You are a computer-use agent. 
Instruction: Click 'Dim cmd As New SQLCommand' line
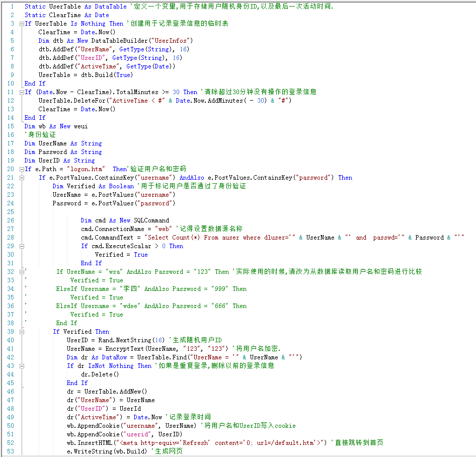pyautogui.click(x=125, y=220)
